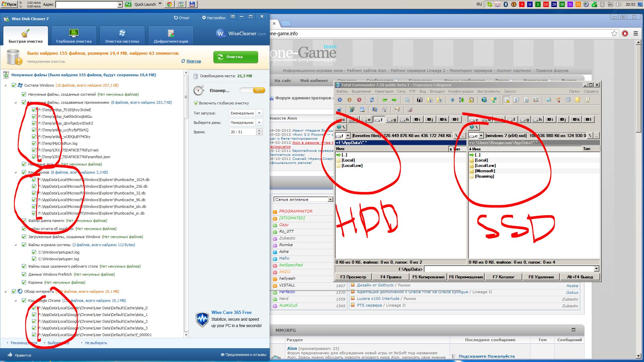The image size is (644, 362).
Task: Click the red AdBlock extension icon in the browser
Action: point(625,33)
